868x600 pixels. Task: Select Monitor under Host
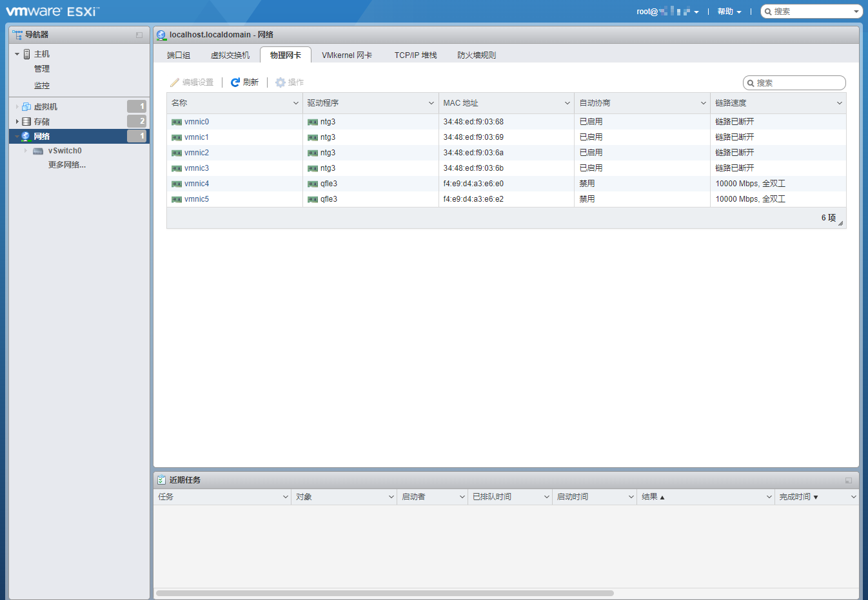[x=42, y=86]
